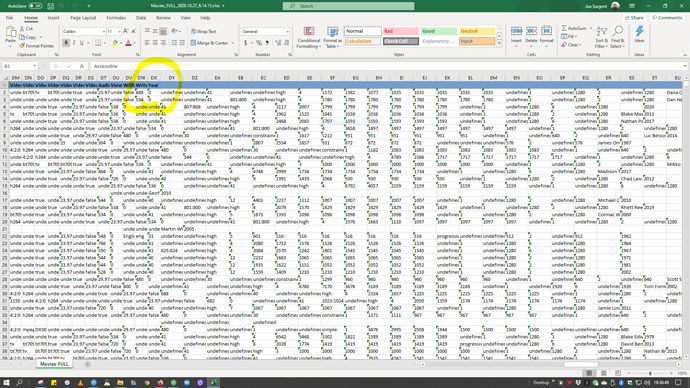Click the Share button

tap(634, 18)
